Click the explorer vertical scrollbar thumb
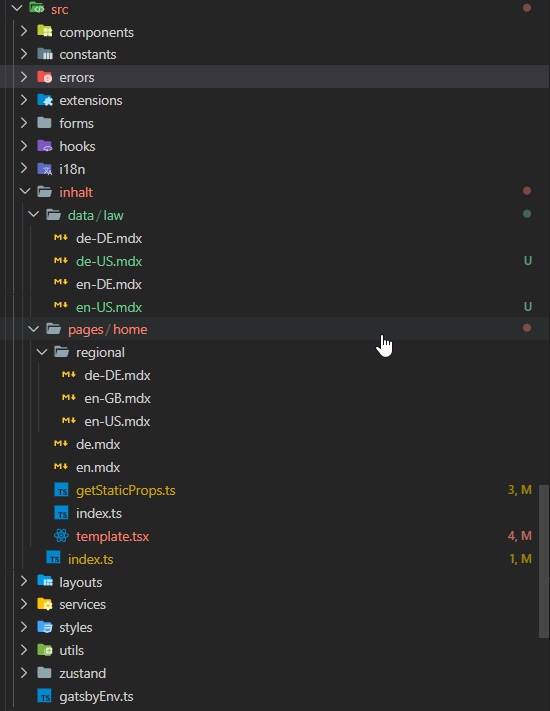This screenshot has height=711, width=550. coord(544,561)
